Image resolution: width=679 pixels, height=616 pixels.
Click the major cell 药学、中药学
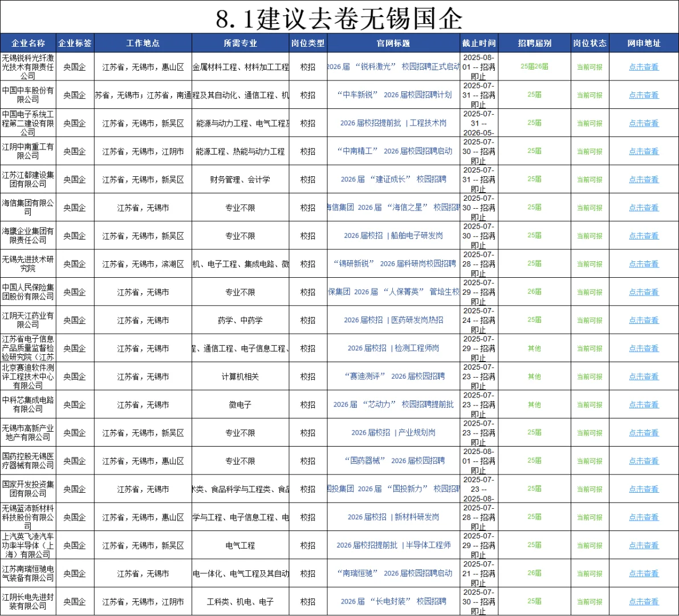[x=241, y=320]
